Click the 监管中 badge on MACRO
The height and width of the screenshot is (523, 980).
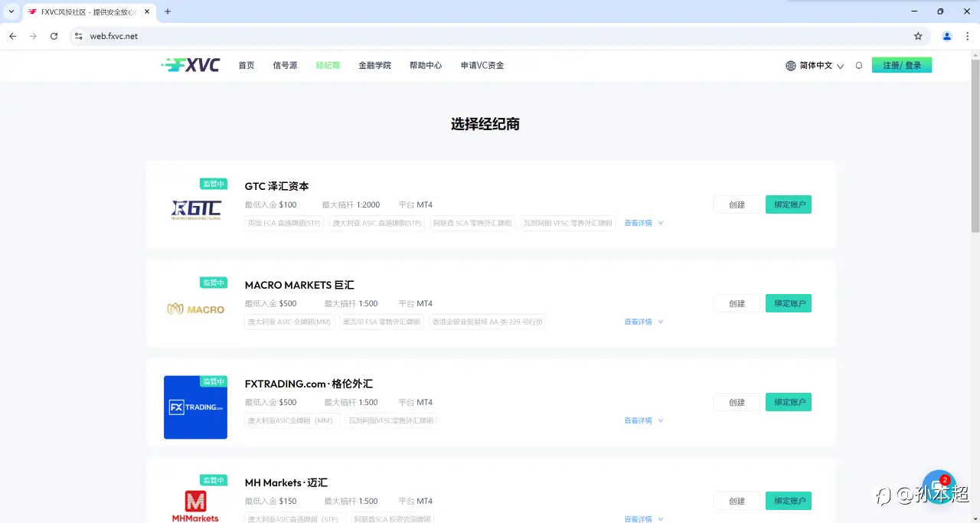(214, 283)
